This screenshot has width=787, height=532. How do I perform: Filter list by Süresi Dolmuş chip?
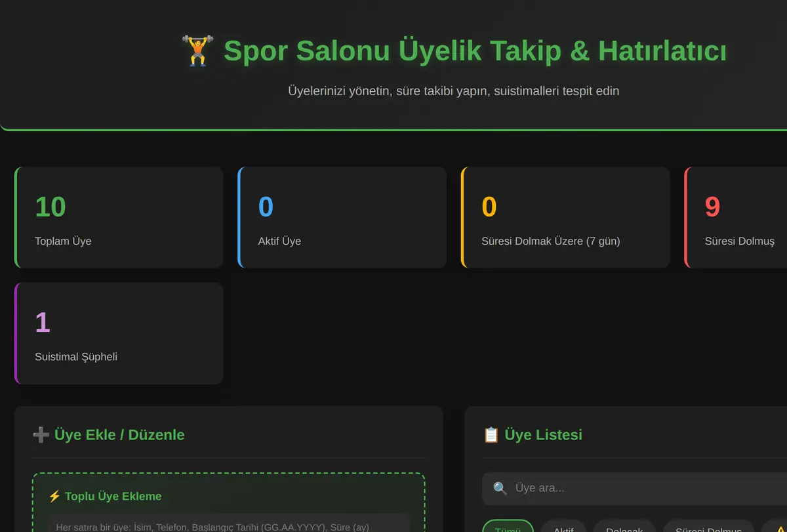point(708,526)
